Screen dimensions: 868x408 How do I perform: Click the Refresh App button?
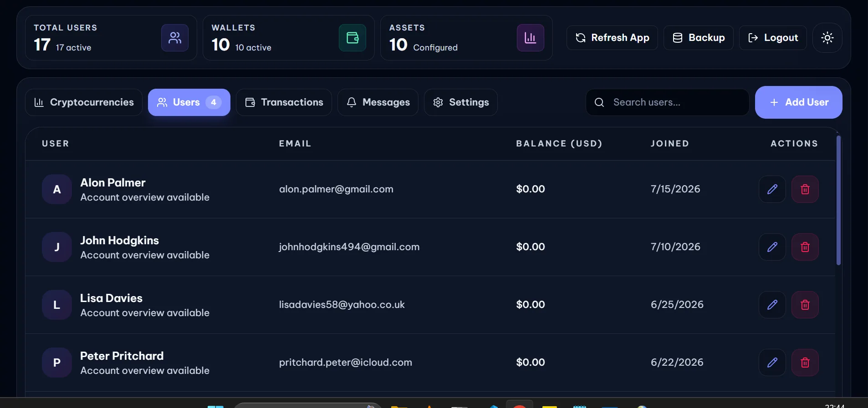612,38
